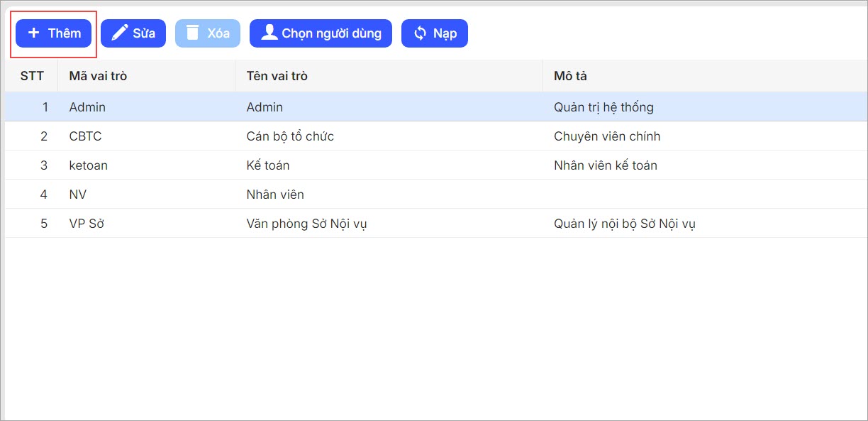Click the trash icon on Xóa
The image size is (868, 421).
(x=192, y=33)
